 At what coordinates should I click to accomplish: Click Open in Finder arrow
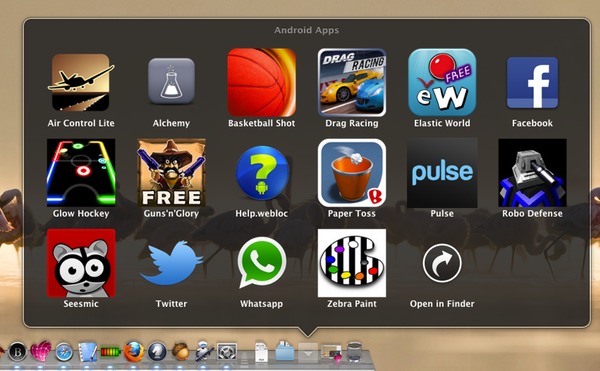click(442, 263)
